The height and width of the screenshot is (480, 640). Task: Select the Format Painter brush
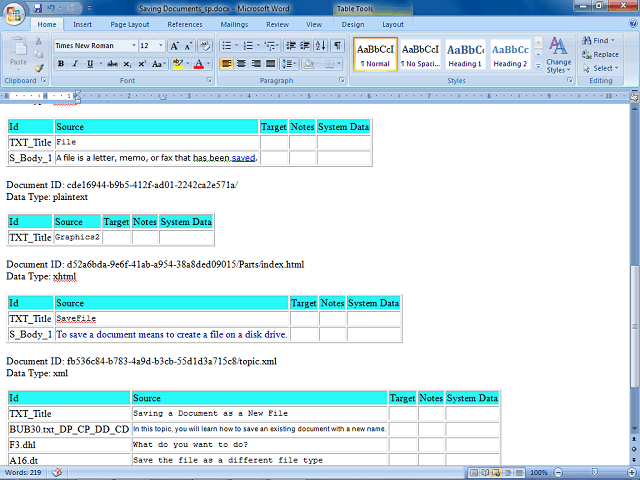[x=38, y=68]
